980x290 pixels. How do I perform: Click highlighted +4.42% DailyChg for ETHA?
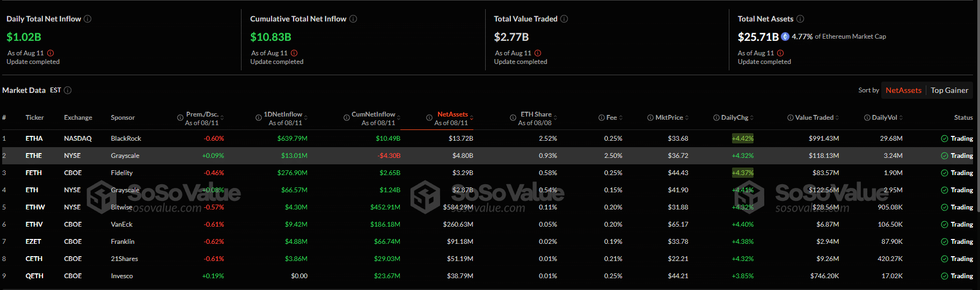(743, 139)
